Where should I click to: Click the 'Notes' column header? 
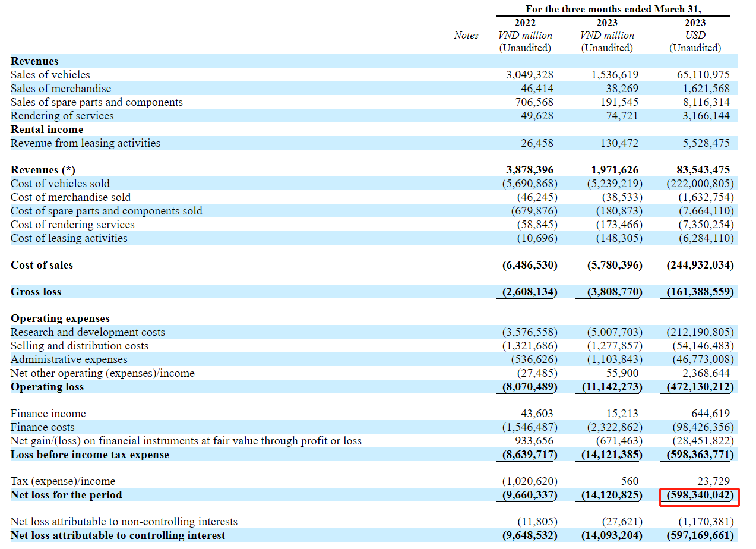click(x=466, y=35)
